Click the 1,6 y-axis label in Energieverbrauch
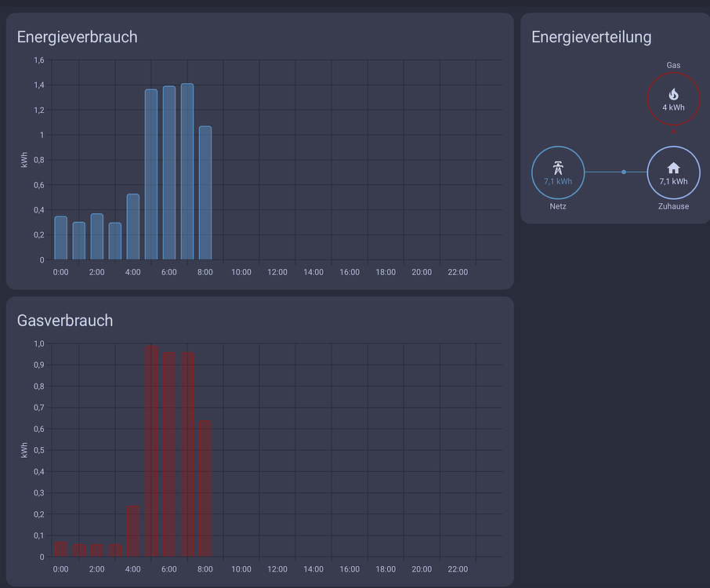 pos(39,60)
